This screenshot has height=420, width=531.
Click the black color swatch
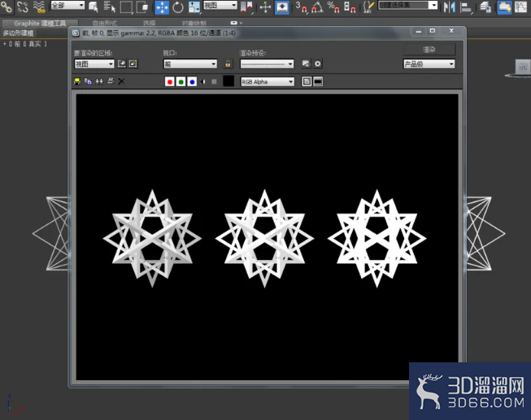point(229,81)
